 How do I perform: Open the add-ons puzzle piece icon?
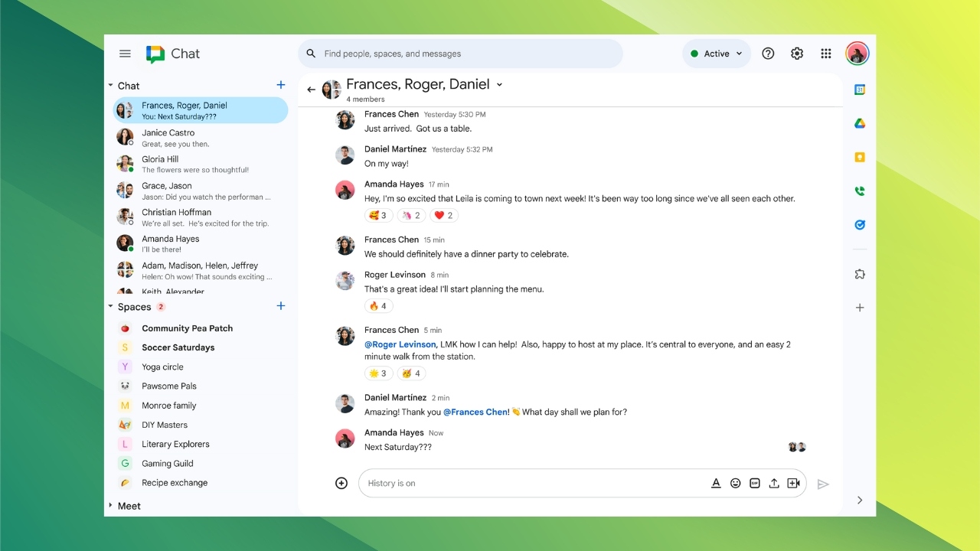click(x=860, y=274)
